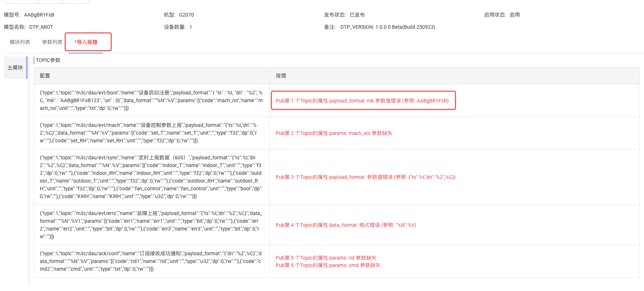
Task: Click the data_format 格式错误 error message
Action: pyautogui.click(x=345, y=225)
